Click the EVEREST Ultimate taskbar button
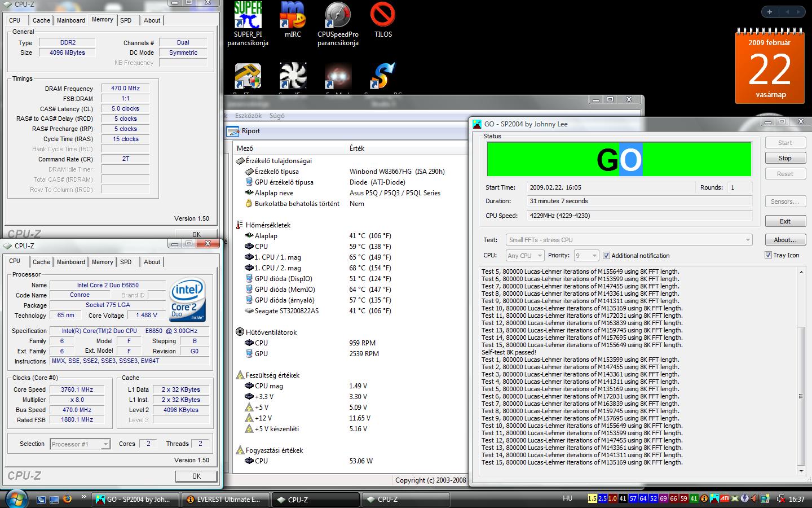 point(224,500)
